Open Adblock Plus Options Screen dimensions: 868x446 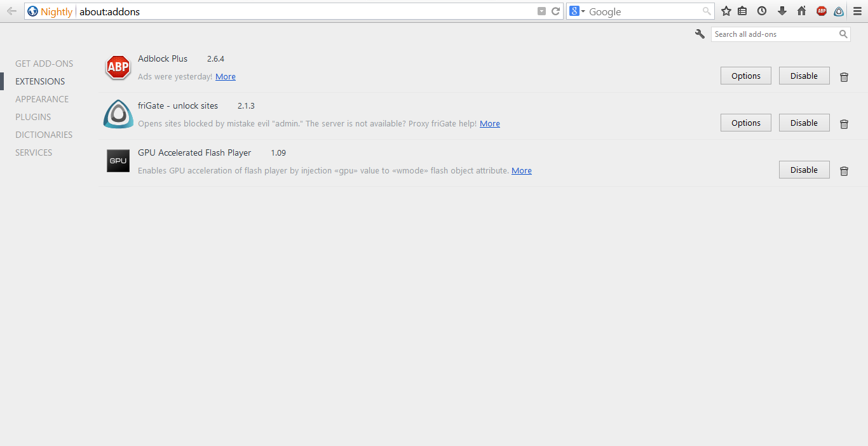coord(746,76)
